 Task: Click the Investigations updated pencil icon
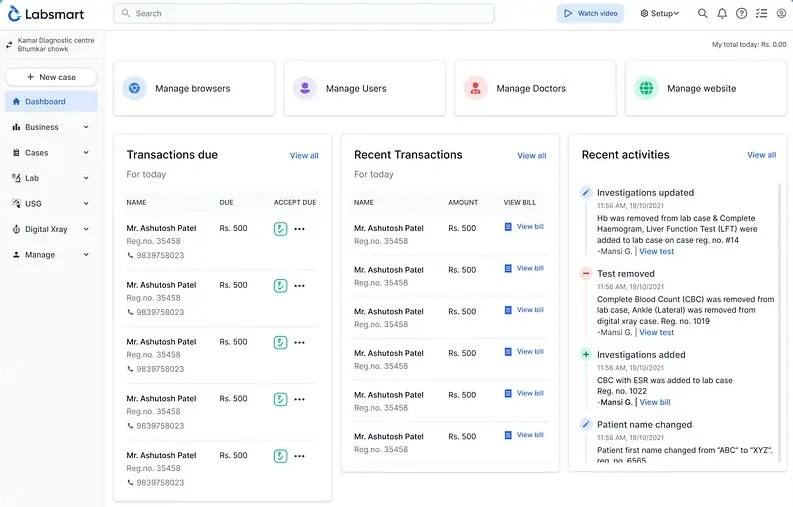point(586,192)
